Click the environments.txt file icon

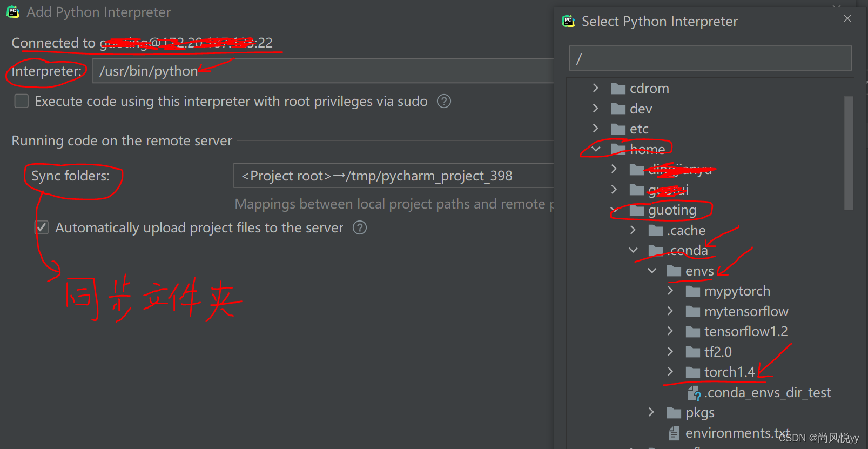point(674,433)
